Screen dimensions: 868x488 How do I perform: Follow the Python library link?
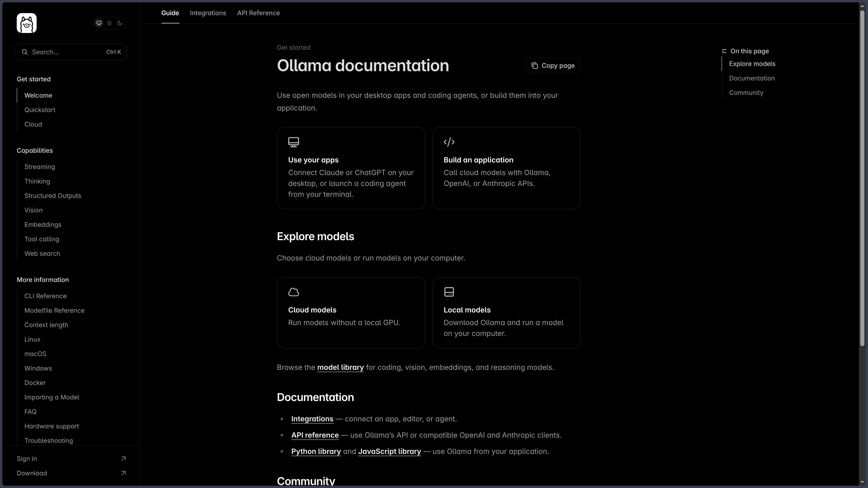click(316, 452)
